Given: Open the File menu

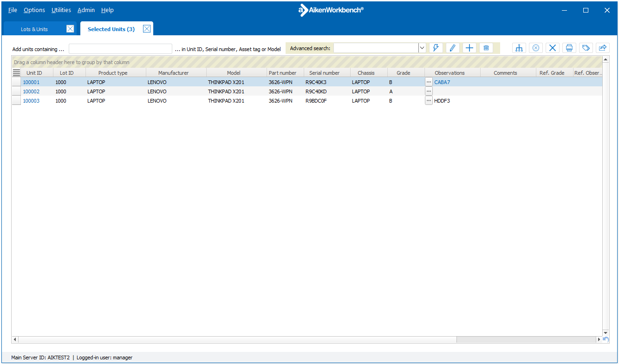Looking at the screenshot, I should (13, 10).
